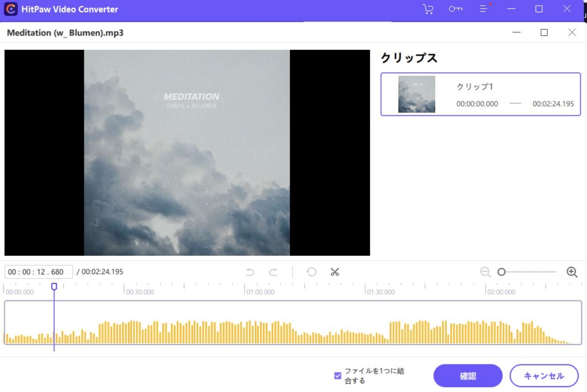The image size is (587, 392).
Task: Click the current time input field
Action: (39, 272)
